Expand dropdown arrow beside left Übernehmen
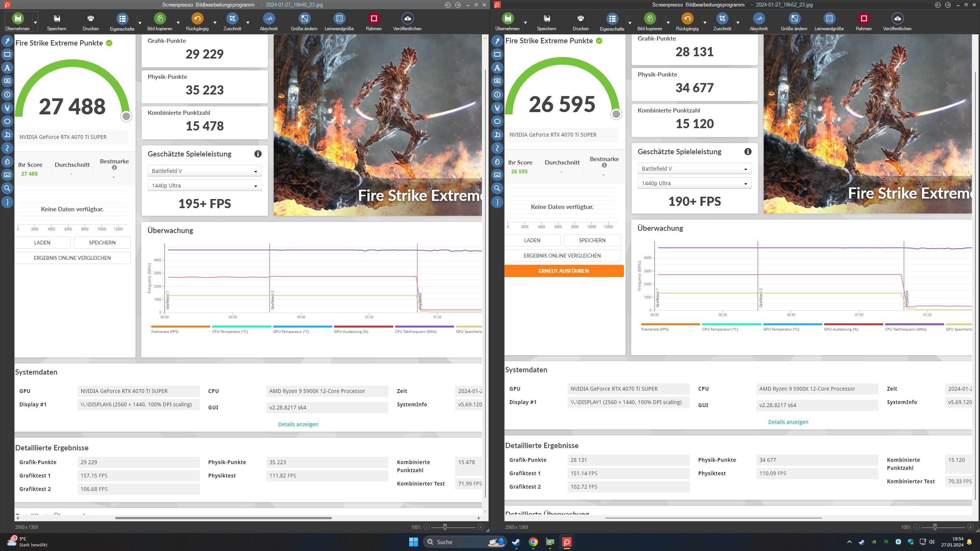The width and height of the screenshot is (980, 551). click(x=35, y=23)
